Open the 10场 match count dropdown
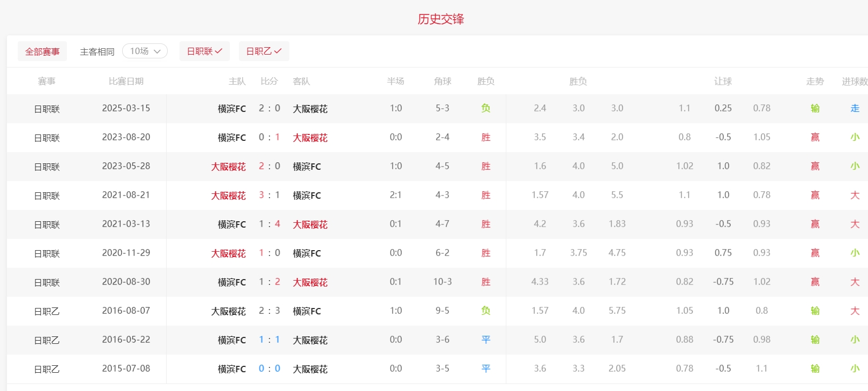Viewport: 868px width, 391px height. [145, 51]
